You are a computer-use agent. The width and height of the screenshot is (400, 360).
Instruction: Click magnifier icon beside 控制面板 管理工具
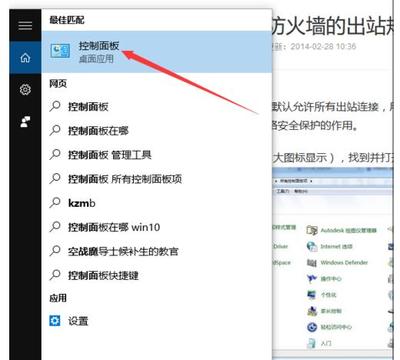click(55, 154)
